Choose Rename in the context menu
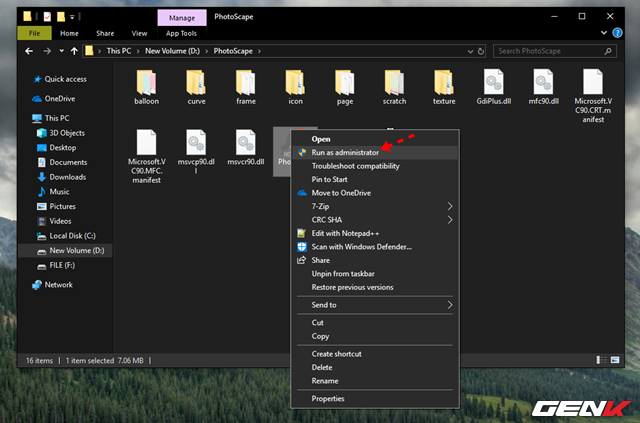Screen dimensions: 640x423 [375, 381]
